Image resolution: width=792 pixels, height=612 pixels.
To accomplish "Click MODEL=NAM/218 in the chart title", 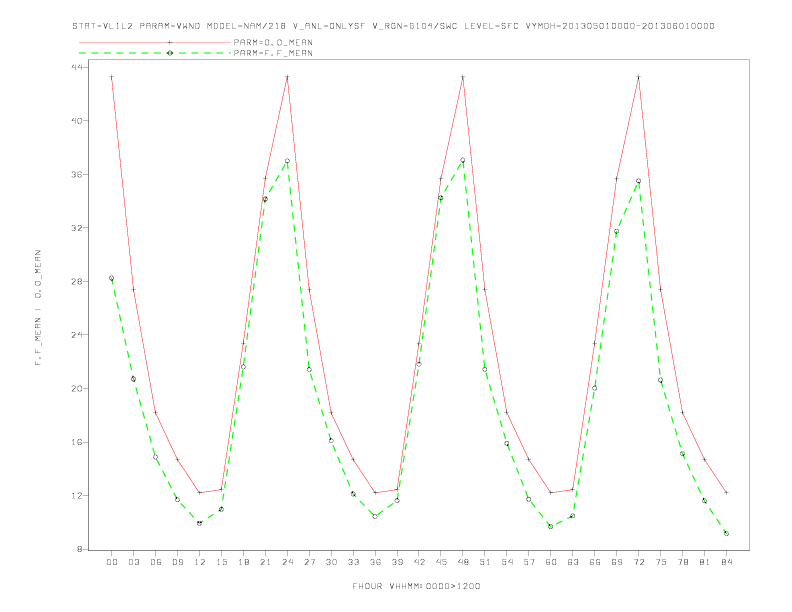I will point(246,26).
